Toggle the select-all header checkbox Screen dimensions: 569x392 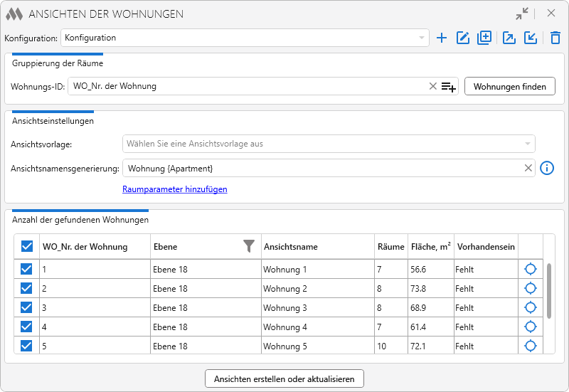(27, 246)
